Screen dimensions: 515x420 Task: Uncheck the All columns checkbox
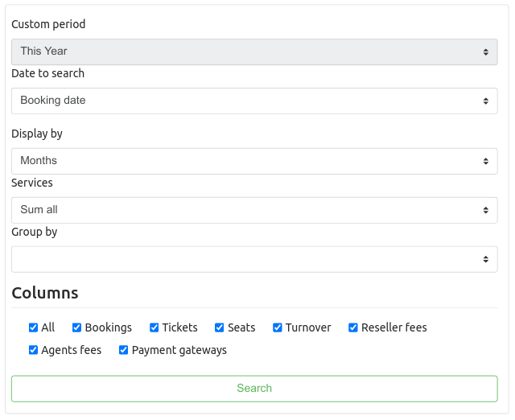tap(33, 327)
